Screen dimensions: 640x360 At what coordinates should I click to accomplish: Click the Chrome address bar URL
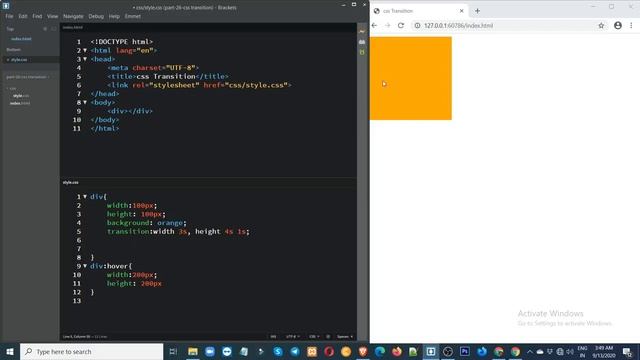[458, 25]
